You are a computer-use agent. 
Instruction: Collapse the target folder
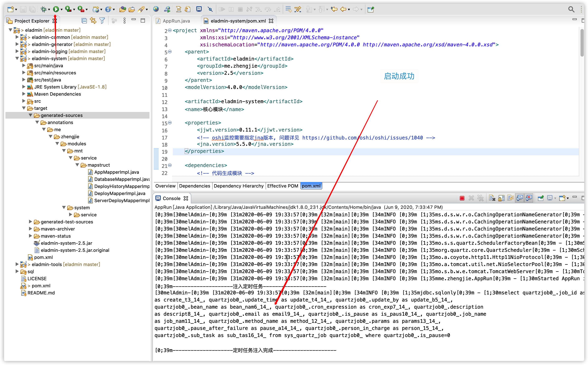pyautogui.click(x=24, y=108)
